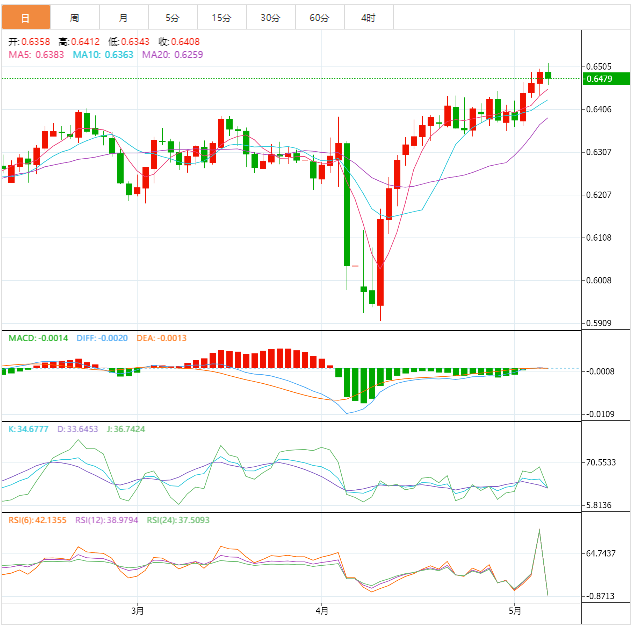Click the MA5 indicator label
The width and height of the screenshot is (633, 628).
pos(36,54)
